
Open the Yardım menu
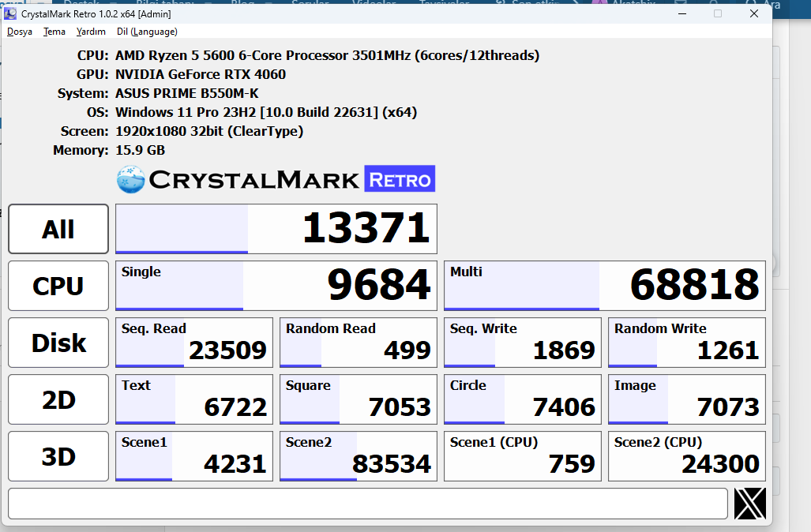point(91,32)
